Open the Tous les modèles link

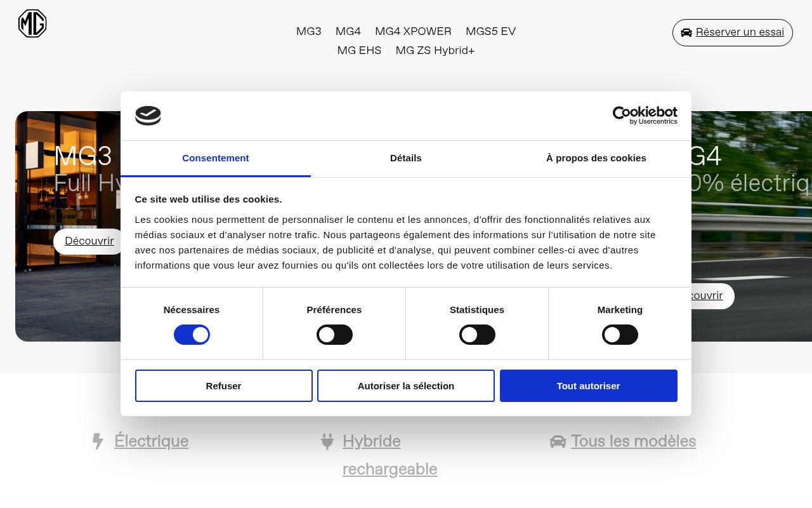[x=633, y=441]
